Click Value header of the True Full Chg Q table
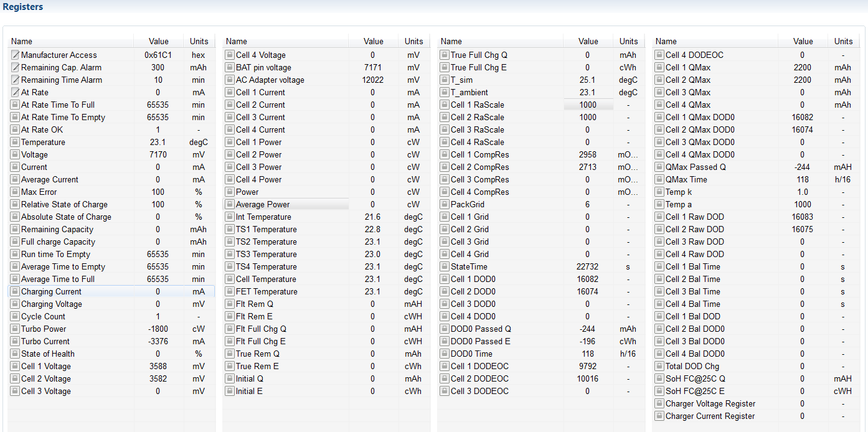The width and height of the screenshot is (868, 432). click(588, 42)
